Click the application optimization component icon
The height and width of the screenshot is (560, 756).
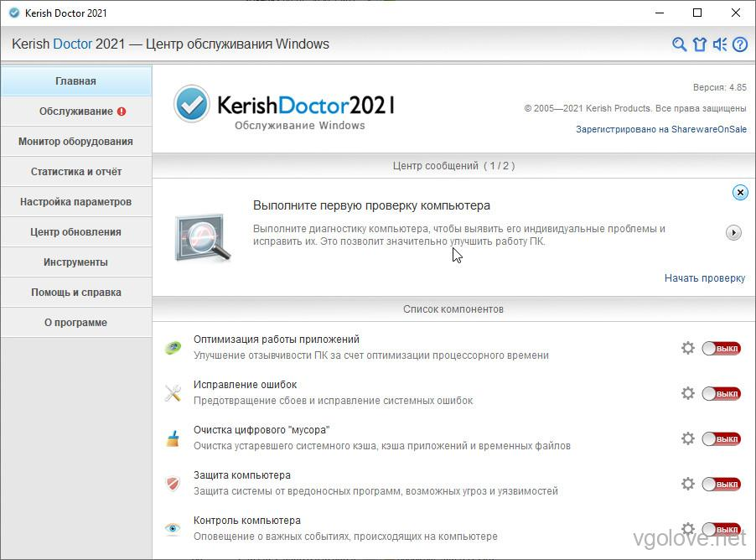(x=173, y=347)
